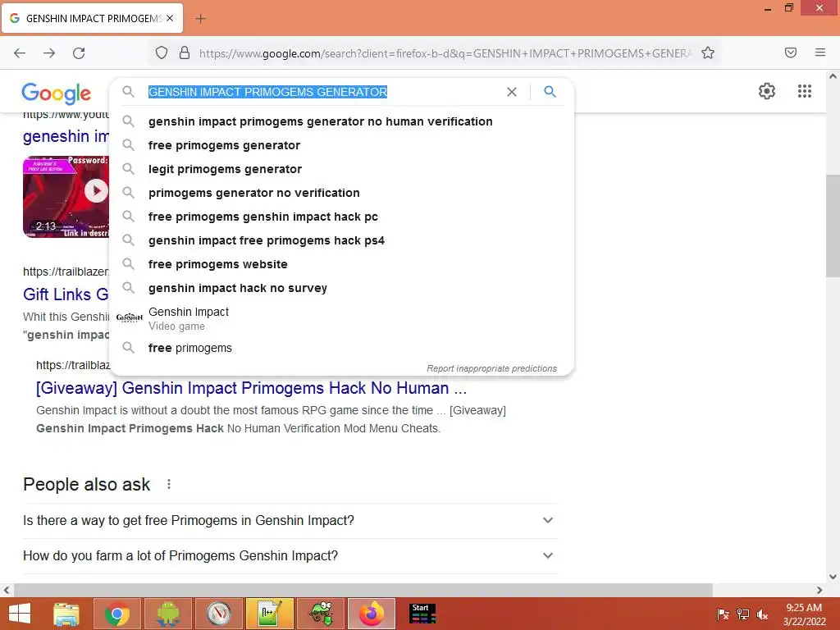Click the Google logo
Image resolution: width=840 pixels, height=630 pixels.
(x=57, y=93)
